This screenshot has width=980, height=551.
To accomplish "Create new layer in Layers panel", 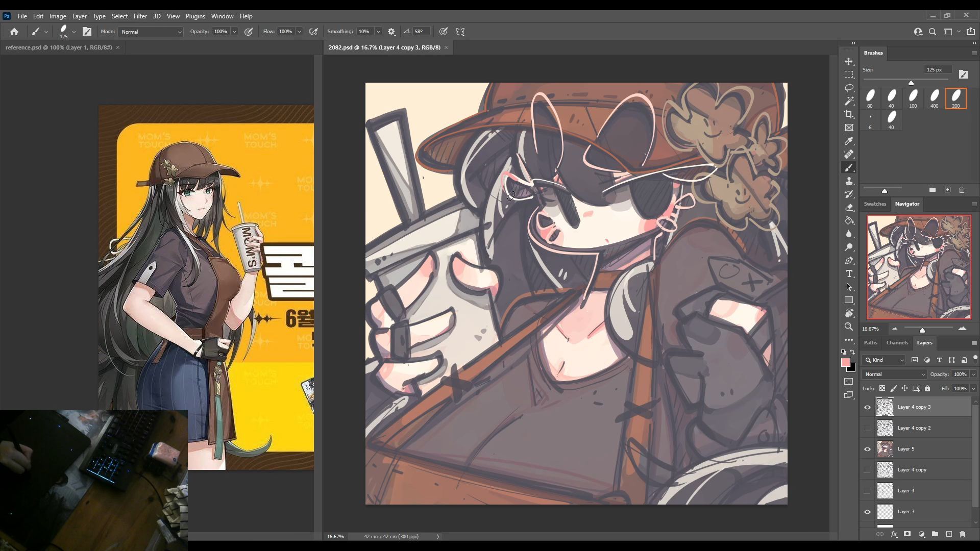I will [x=949, y=534].
